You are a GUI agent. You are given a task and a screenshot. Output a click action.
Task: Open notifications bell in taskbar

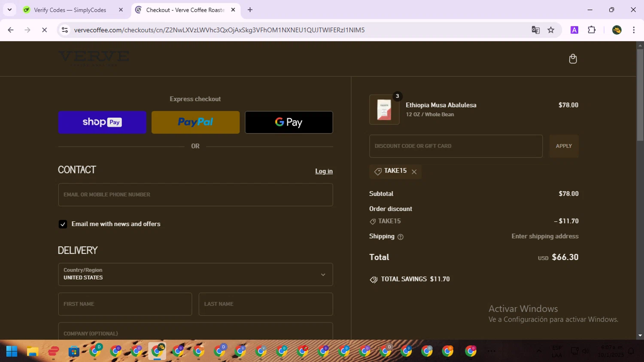631,352
